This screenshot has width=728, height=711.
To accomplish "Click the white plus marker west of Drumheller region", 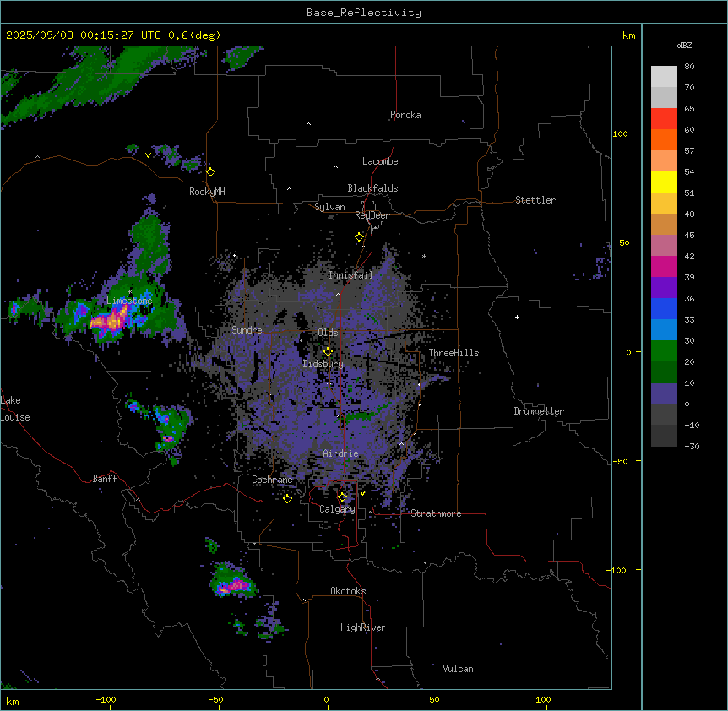I will coord(517,317).
